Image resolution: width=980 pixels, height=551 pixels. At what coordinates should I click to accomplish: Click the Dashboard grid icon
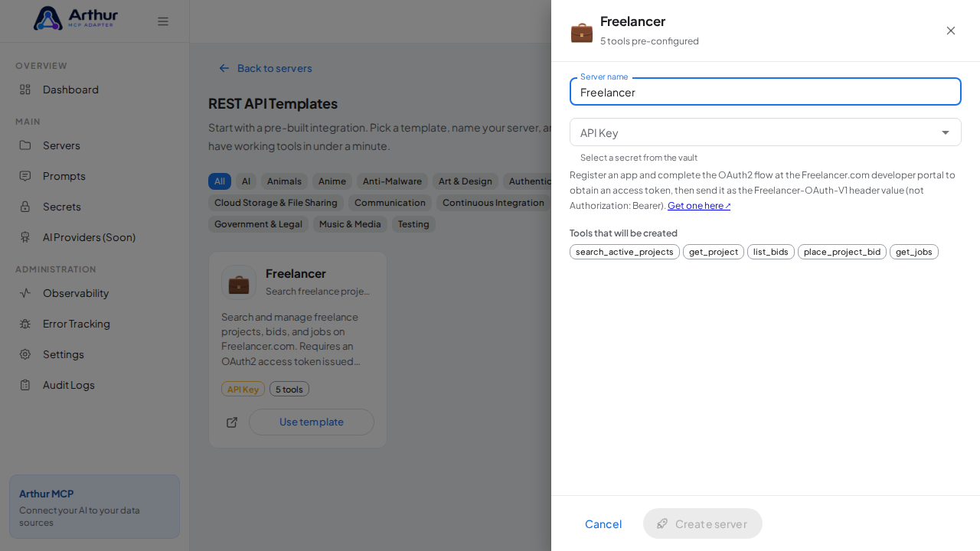tap(25, 90)
